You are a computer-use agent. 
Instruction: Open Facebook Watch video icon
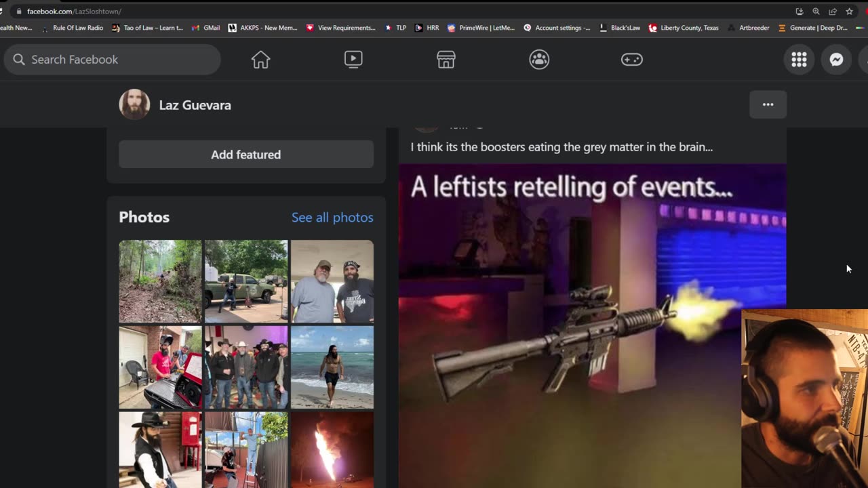pyautogui.click(x=353, y=60)
